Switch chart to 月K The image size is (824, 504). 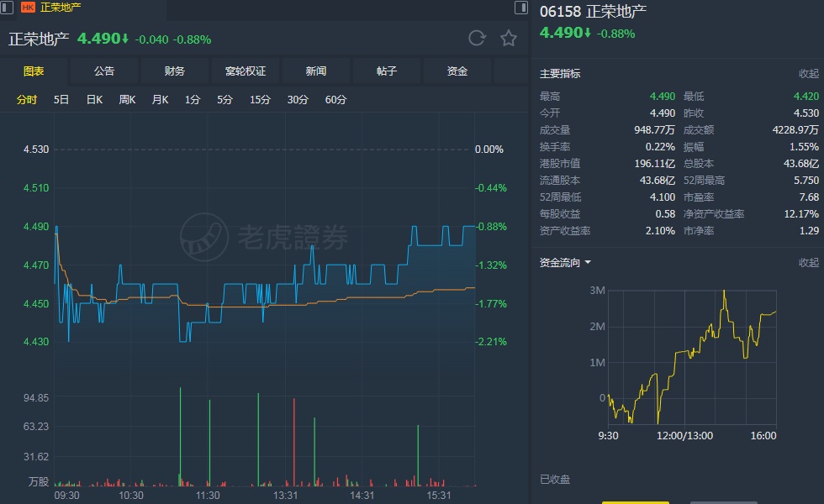point(161,99)
